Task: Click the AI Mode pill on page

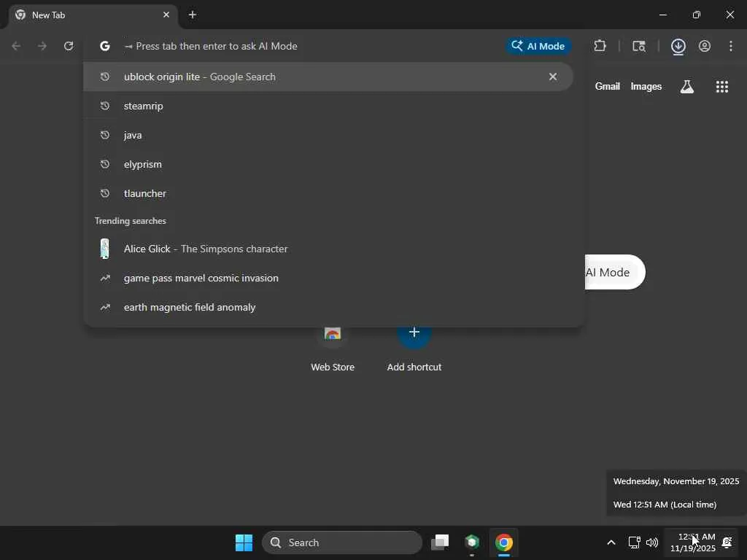Action: pos(615,272)
